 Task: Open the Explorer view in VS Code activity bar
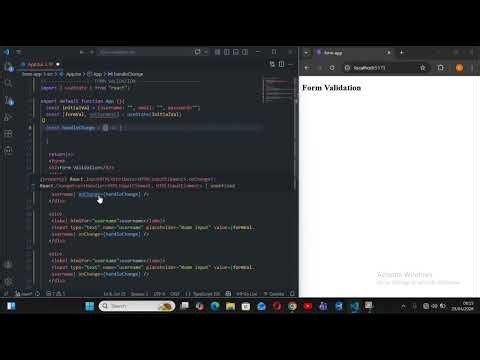click(x=8, y=67)
